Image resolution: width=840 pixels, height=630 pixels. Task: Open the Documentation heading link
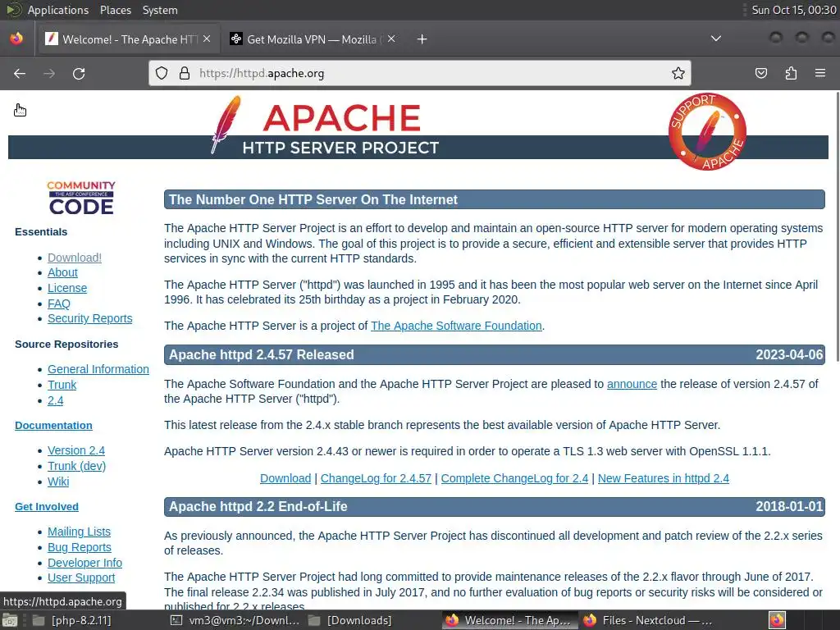click(x=53, y=426)
